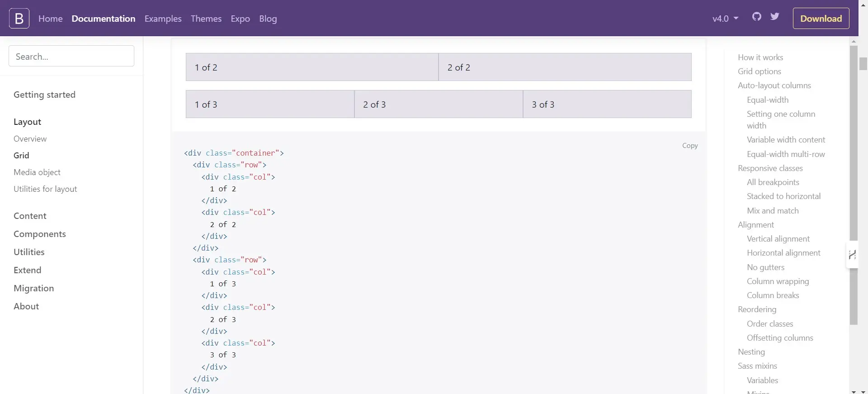The width and height of the screenshot is (868, 394).
Task: Navigate to Offsetting columns link
Action: tap(779, 338)
